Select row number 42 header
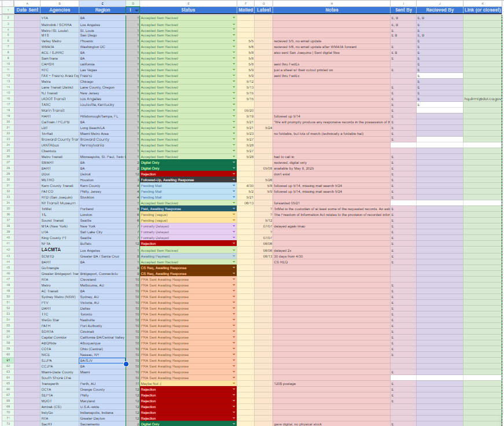This screenshot has width=504, height=426. point(8,250)
